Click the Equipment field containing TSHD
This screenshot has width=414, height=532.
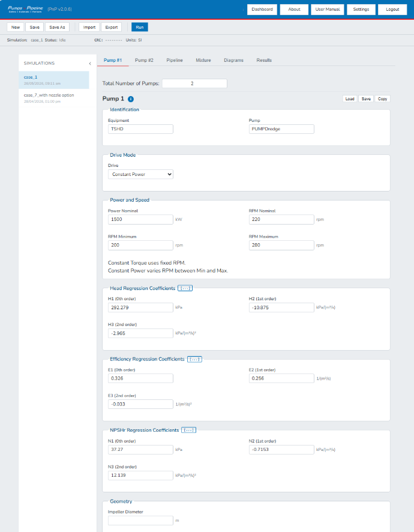(x=140, y=129)
